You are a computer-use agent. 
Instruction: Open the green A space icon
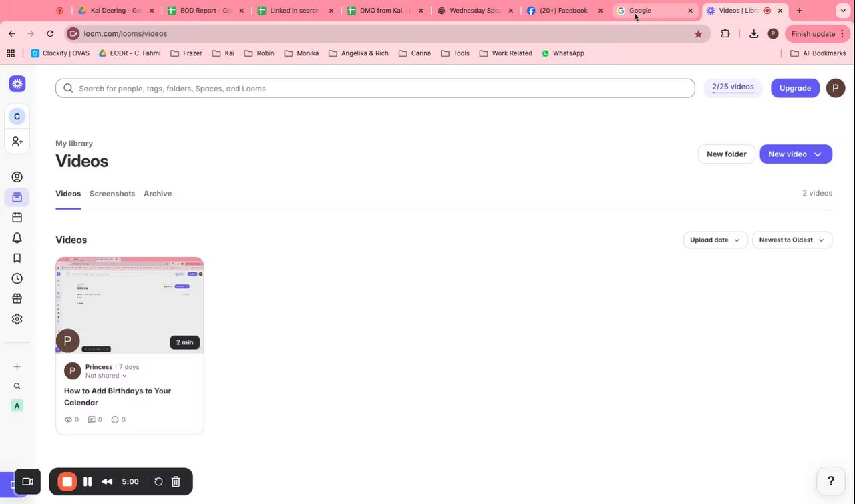click(x=17, y=405)
